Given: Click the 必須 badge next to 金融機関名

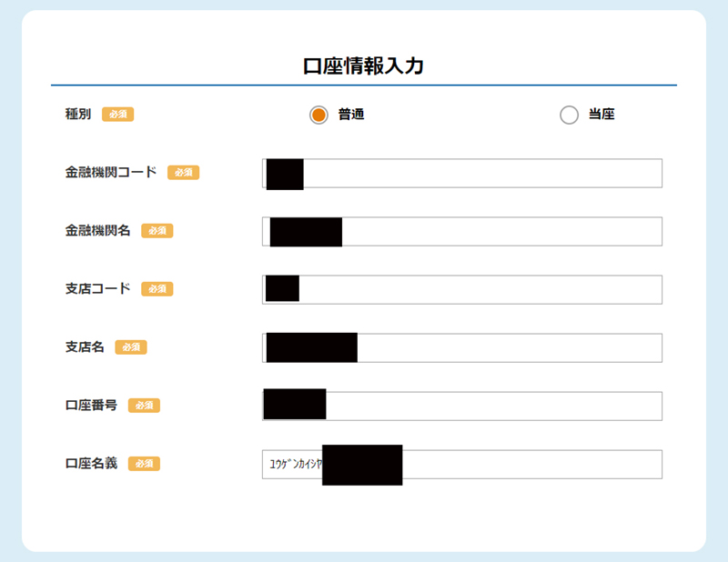Looking at the screenshot, I should pyautogui.click(x=157, y=231).
